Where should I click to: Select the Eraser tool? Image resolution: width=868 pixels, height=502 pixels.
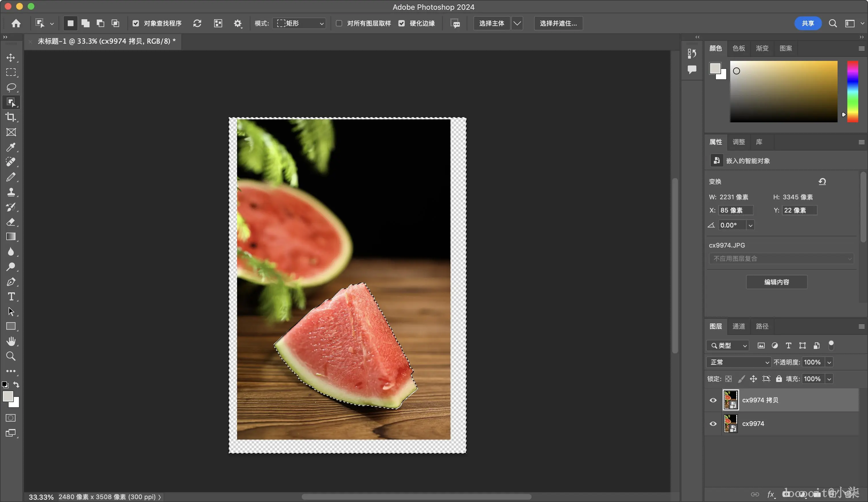click(x=11, y=222)
